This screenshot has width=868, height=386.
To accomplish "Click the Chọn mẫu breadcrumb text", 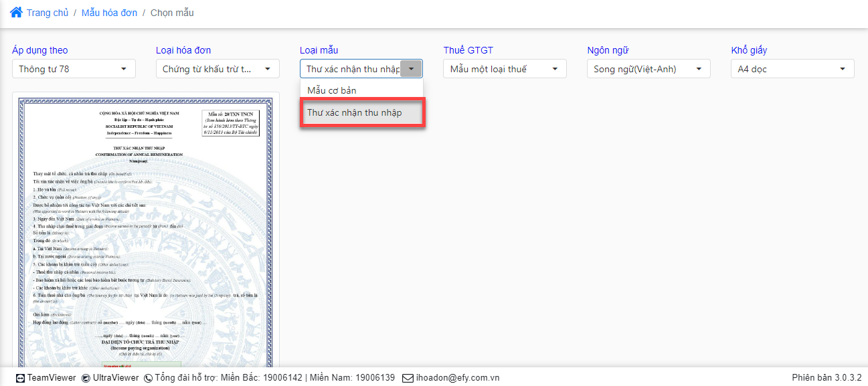I will (x=172, y=13).
